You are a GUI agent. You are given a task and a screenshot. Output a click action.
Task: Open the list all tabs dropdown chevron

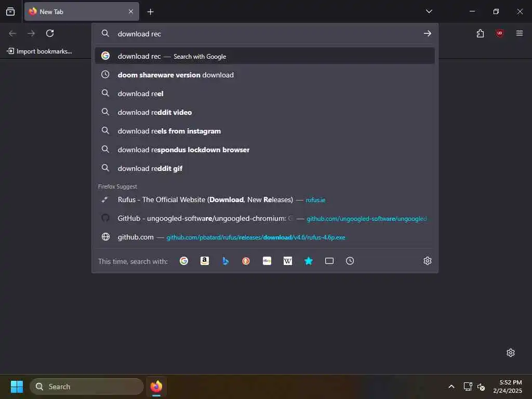(429, 11)
